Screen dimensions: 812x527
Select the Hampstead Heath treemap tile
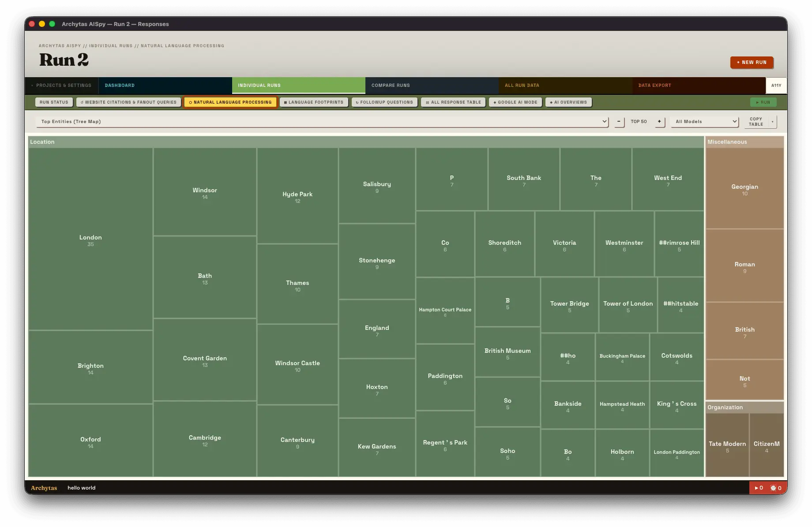tap(622, 405)
